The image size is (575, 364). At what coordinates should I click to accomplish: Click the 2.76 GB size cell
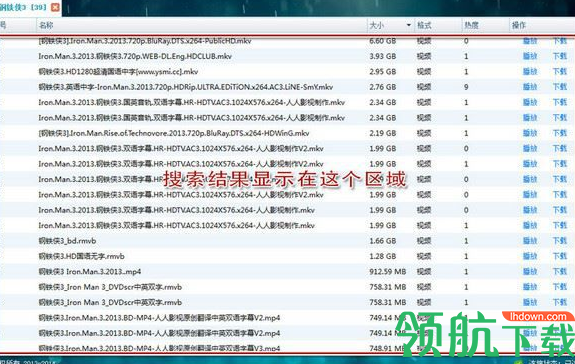click(x=383, y=87)
